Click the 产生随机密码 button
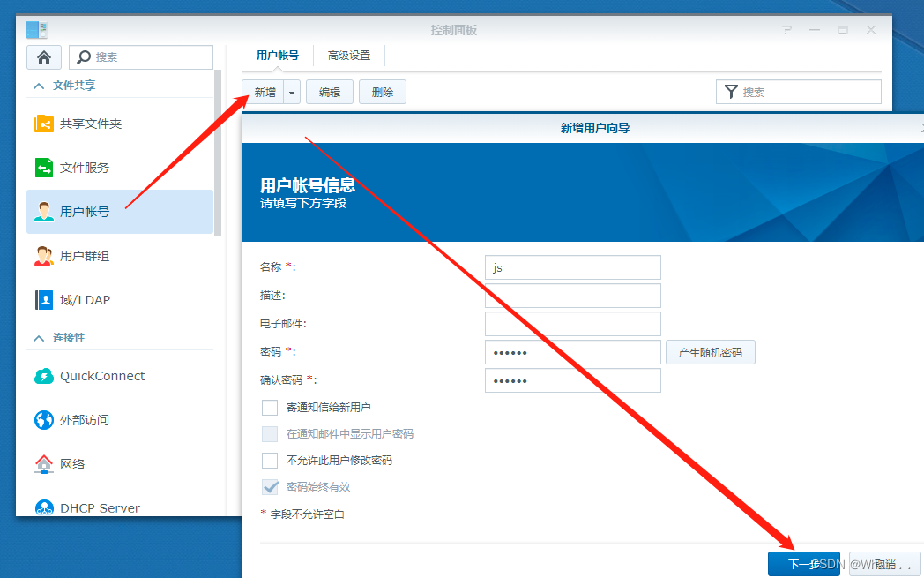924x578 pixels. click(710, 351)
